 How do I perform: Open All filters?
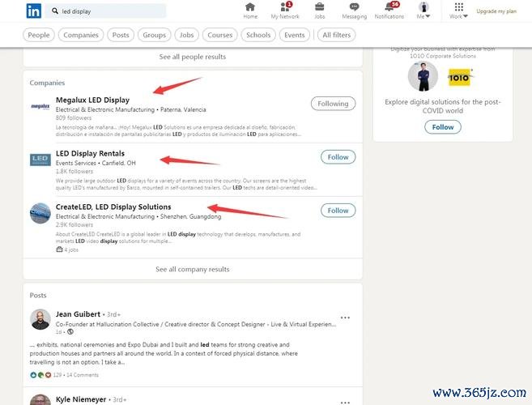(x=337, y=35)
